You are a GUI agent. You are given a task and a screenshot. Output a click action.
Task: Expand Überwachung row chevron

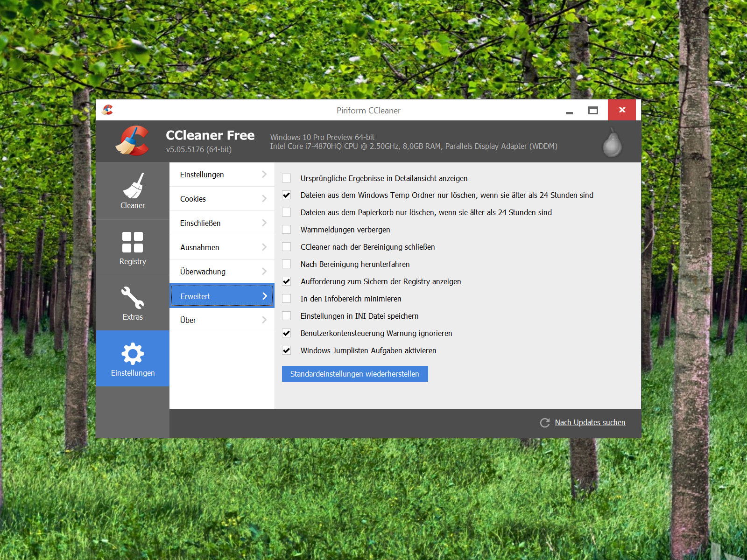(x=264, y=271)
